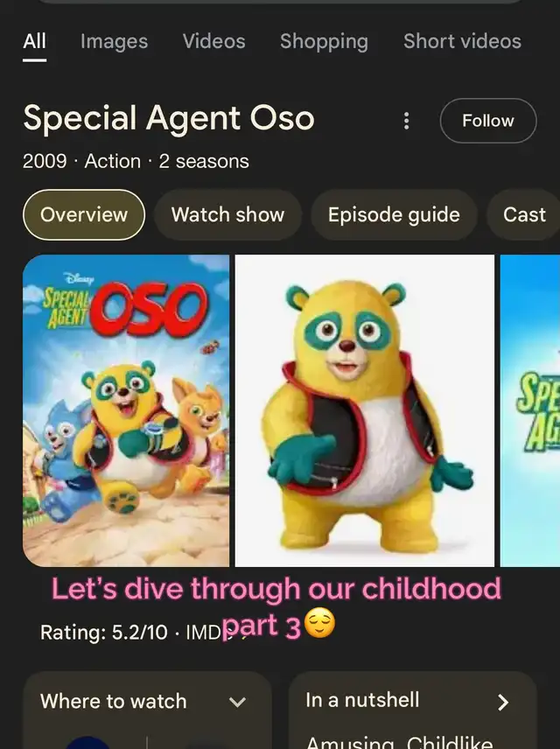Open the partially visible blue thumbnail
560x749 pixels.
530,410
